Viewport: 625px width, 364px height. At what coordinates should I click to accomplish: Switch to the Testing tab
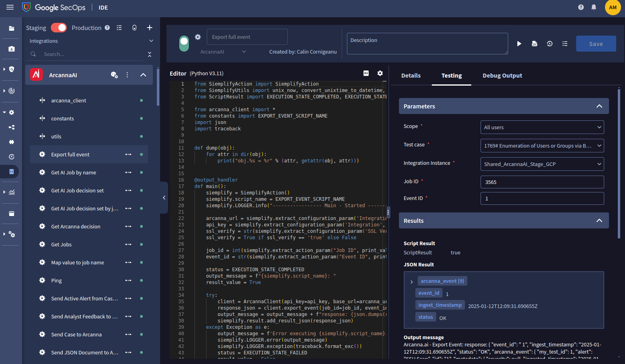[x=451, y=76]
